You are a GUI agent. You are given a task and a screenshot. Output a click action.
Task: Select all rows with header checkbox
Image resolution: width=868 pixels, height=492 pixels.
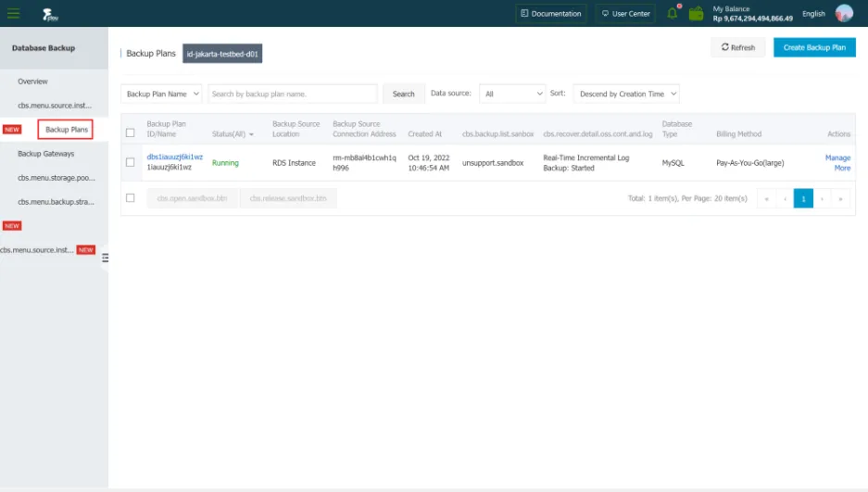pyautogui.click(x=131, y=132)
